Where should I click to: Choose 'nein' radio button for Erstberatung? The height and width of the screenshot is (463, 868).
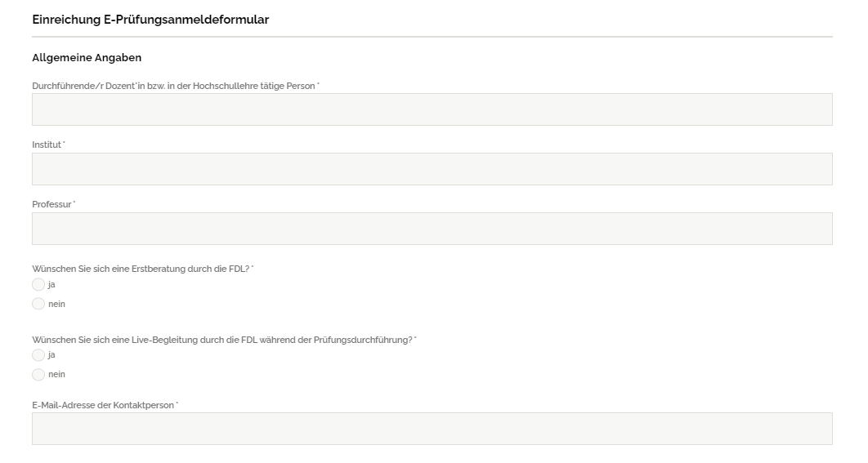[x=38, y=304]
